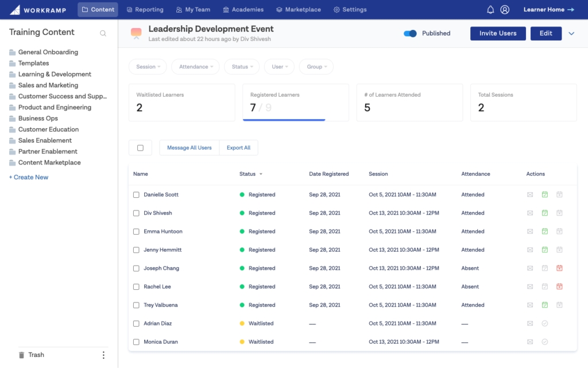This screenshot has height=368, width=588.
Task: Click the Trash bin icon
Action: 22,355
